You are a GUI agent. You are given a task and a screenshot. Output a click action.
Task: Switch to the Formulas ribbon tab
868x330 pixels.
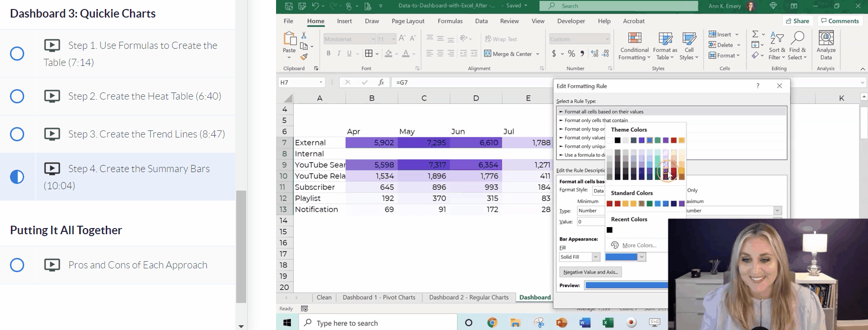450,21
